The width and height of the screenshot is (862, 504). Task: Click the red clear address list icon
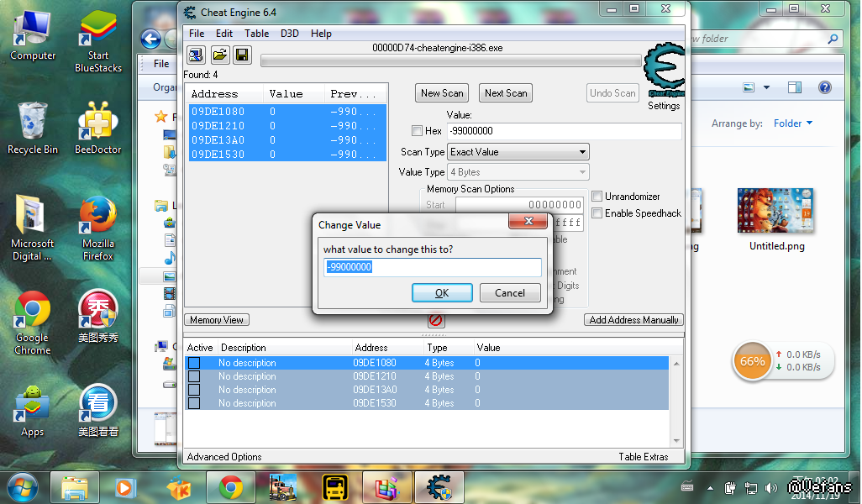click(x=436, y=320)
